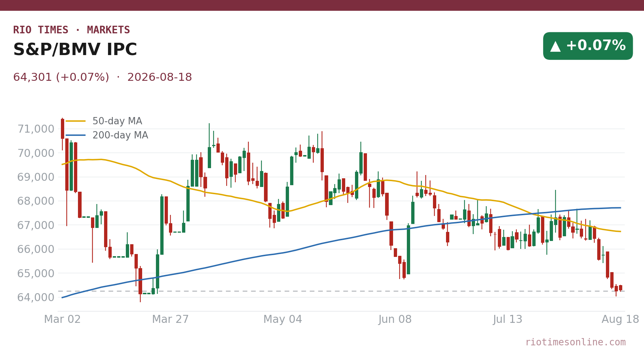Click the 65,000 y-axis label
The height and width of the screenshot is (362, 644).
pos(36,274)
